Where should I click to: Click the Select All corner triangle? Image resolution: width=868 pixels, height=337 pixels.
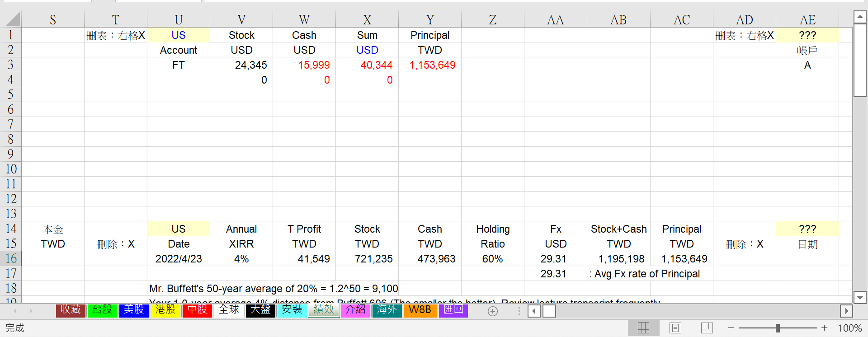click(x=13, y=19)
